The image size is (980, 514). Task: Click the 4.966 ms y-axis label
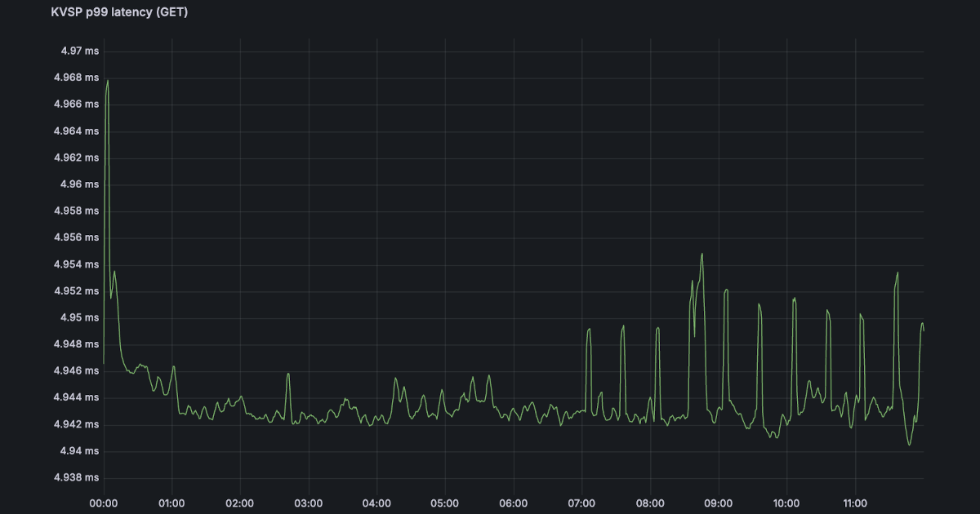[x=77, y=104]
